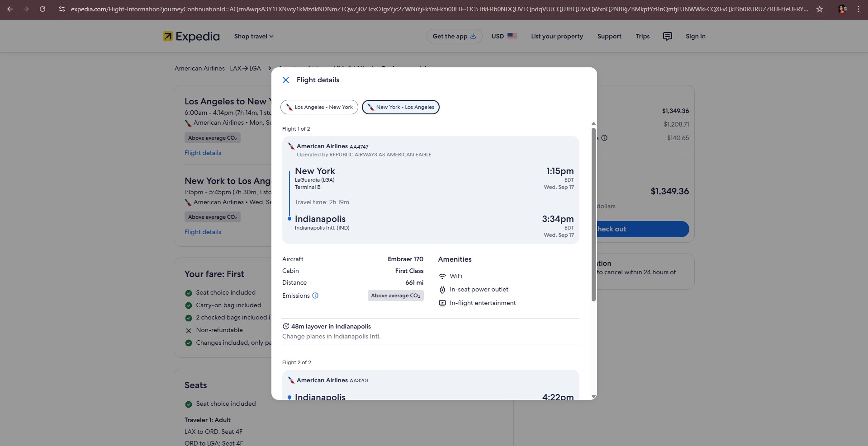Click the in-seat power outlet icon

pyautogui.click(x=442, y=290)
